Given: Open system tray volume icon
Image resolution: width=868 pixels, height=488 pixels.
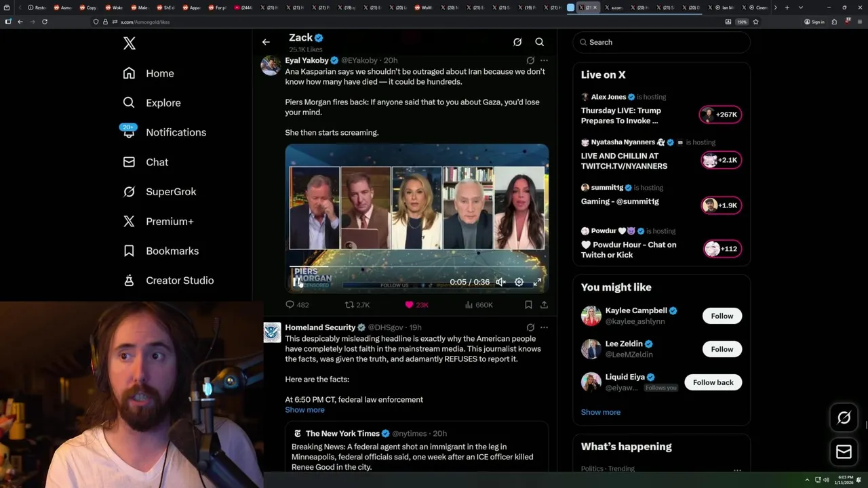Looking at the screenshot, I should tap(826, 480).
